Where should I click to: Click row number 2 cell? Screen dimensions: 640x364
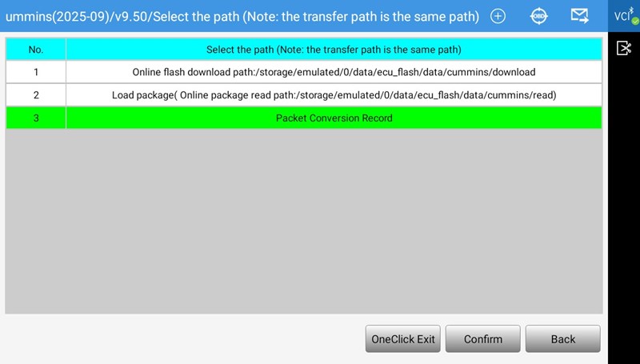coord(36,95)
